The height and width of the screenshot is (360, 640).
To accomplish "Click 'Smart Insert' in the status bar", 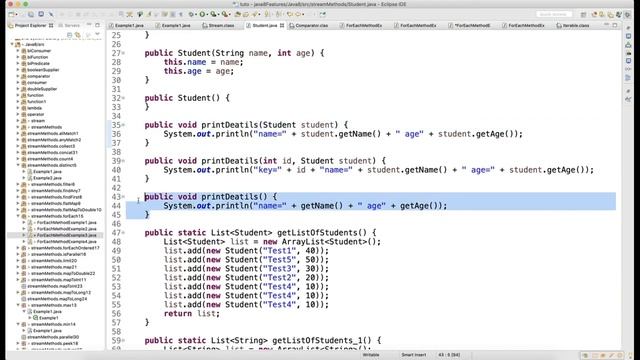I will click(x=413, y=355).
